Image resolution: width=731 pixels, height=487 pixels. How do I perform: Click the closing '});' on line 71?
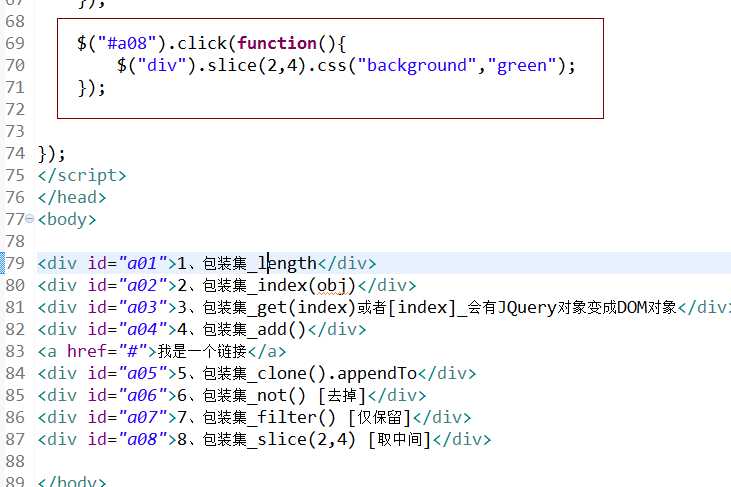(x=91, y=87)
